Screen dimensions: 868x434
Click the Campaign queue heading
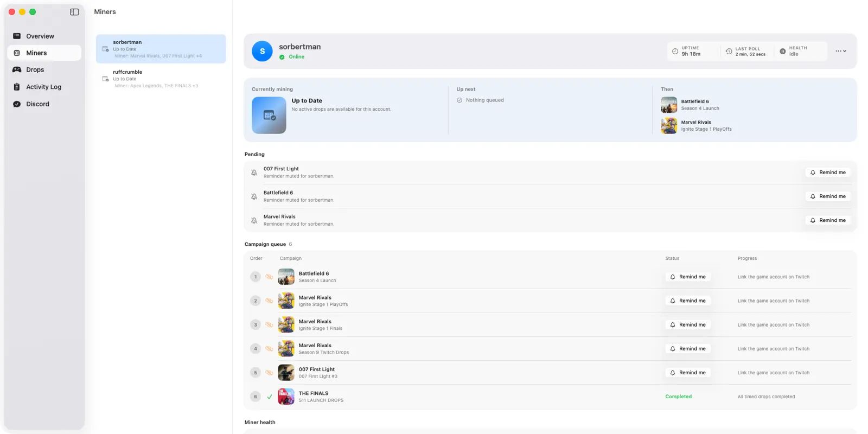tap(265, 244)
